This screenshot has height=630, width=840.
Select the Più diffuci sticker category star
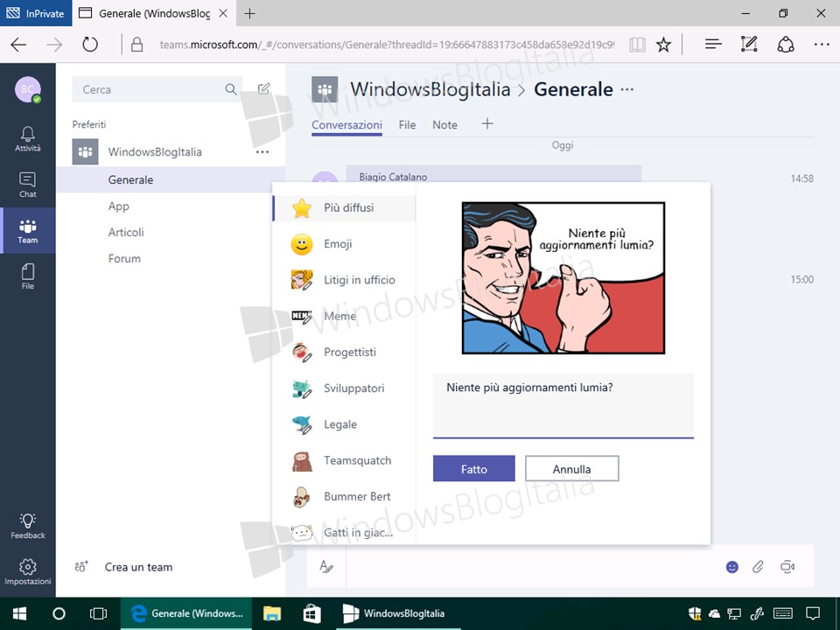click(x=344, y=208)
